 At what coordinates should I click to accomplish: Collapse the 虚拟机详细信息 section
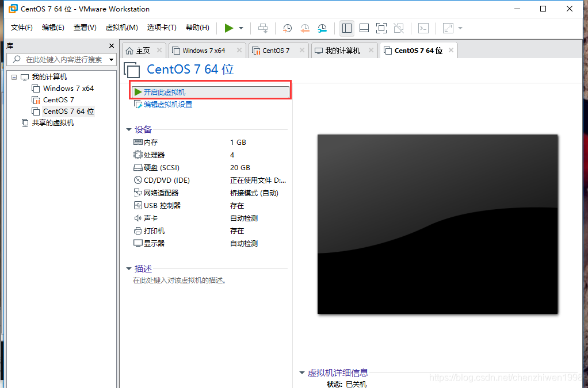point(301,372)
